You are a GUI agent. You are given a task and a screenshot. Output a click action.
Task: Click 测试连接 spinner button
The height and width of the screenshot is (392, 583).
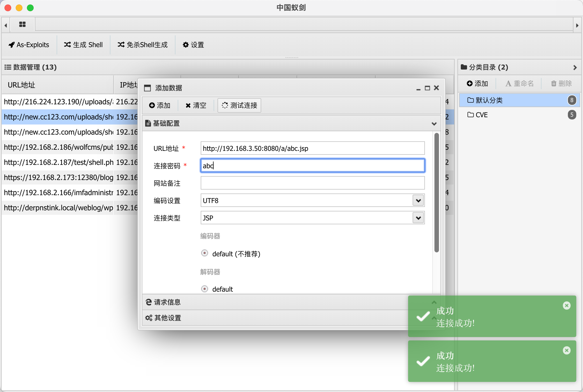pyautogui.click(x=239, y=105)
